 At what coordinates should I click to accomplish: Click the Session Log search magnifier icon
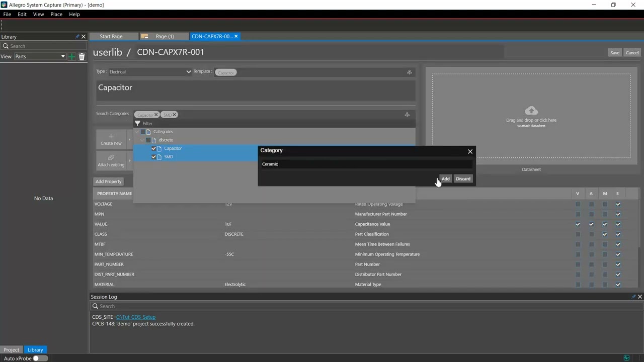click(95, 306)
